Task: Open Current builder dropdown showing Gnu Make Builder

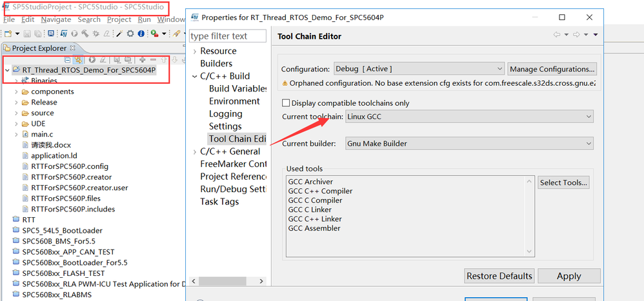Action: pyautogui.click(x=469, y=144)
